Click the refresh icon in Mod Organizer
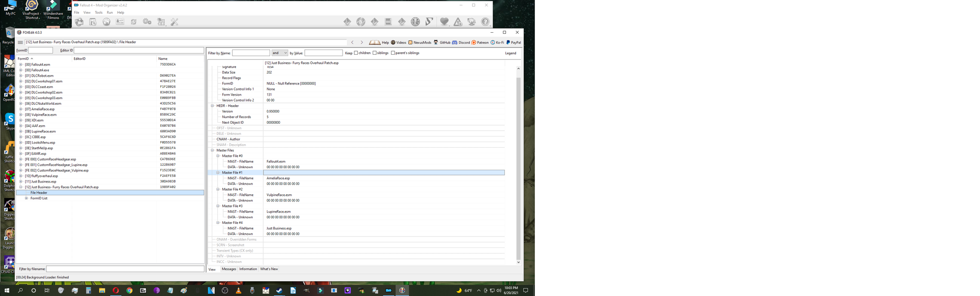 pyautogui.click(x=134, y=21)
